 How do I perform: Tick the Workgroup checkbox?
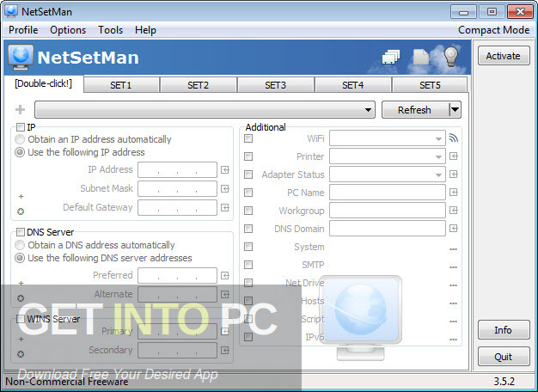click(248, 211)
